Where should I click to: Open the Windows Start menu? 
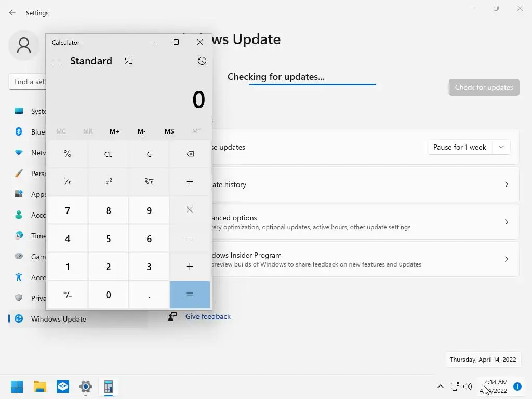click(17, 387)
